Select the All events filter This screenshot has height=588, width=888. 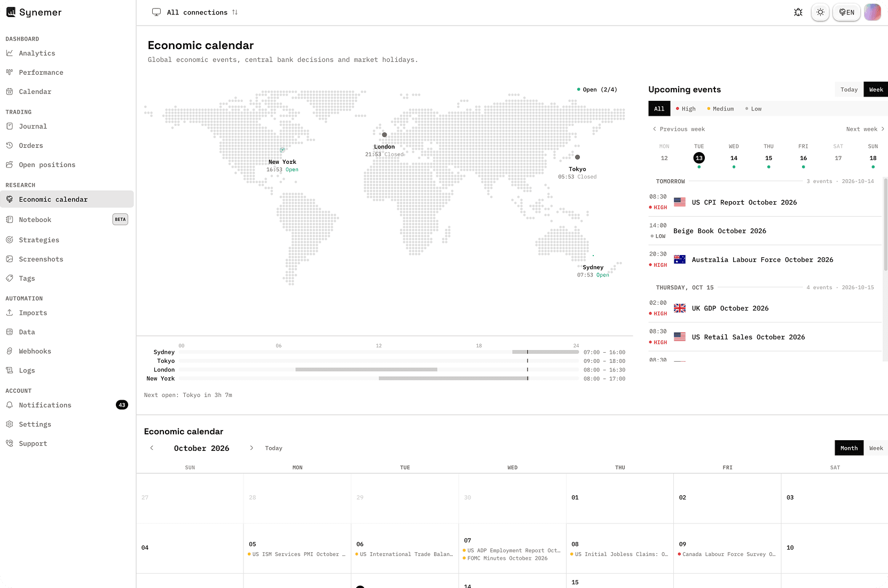[659, 108]
